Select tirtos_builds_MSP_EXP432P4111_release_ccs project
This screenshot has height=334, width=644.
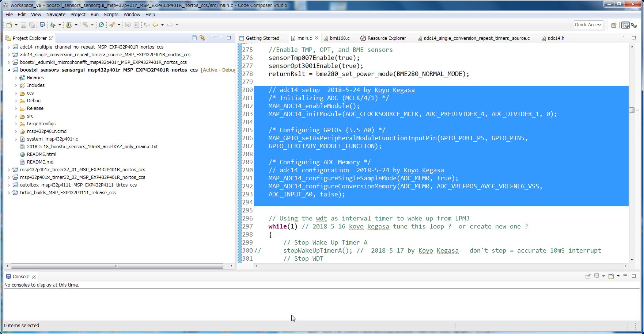(68, 193)
